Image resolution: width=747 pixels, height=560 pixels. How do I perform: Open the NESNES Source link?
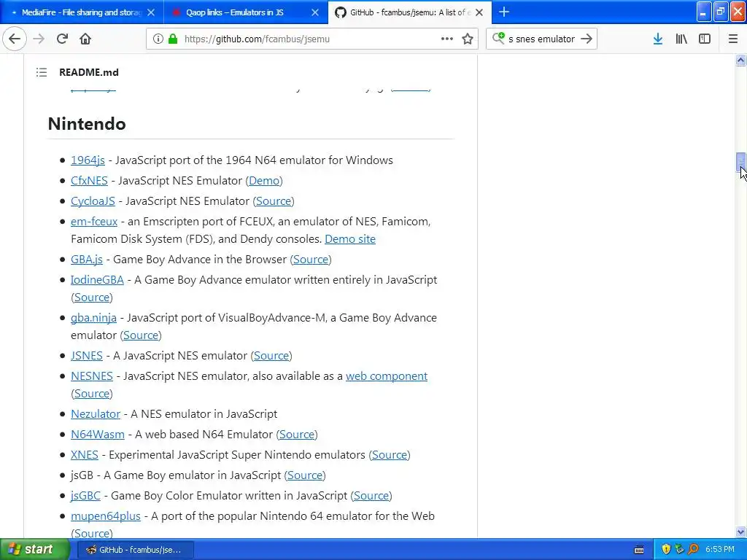point(92,394)
